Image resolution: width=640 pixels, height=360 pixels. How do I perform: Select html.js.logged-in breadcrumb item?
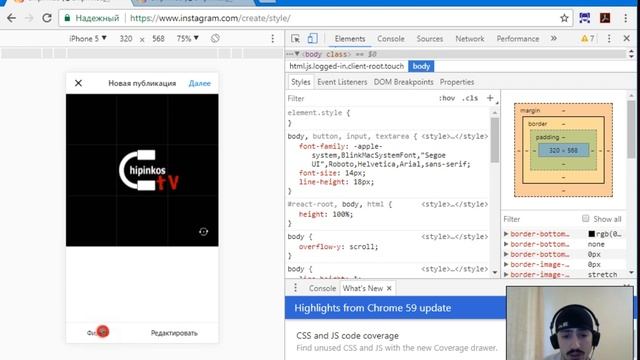pos(347,66)
